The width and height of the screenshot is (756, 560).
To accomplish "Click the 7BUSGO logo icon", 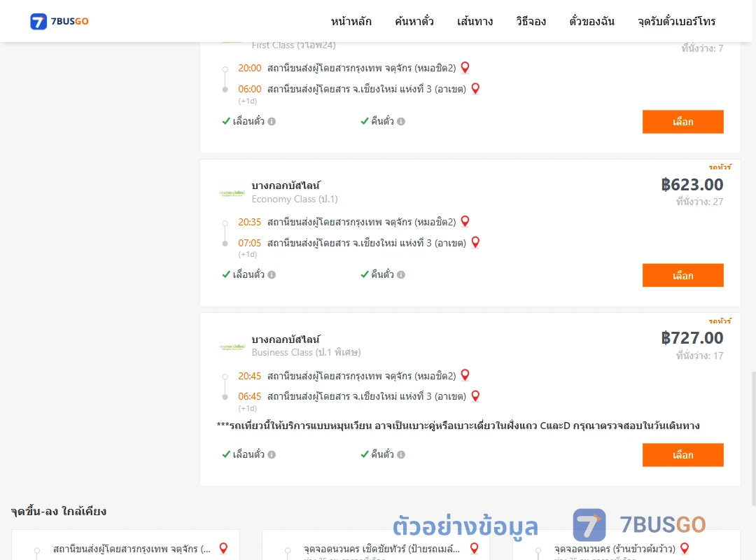I will tap(38, 21).
